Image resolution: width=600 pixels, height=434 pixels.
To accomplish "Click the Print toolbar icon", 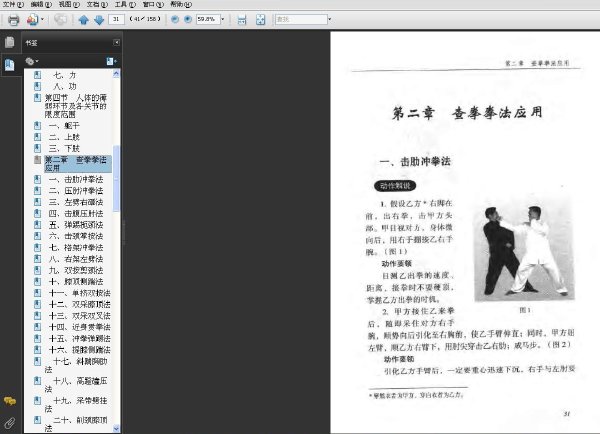I will tap(13, 19).
